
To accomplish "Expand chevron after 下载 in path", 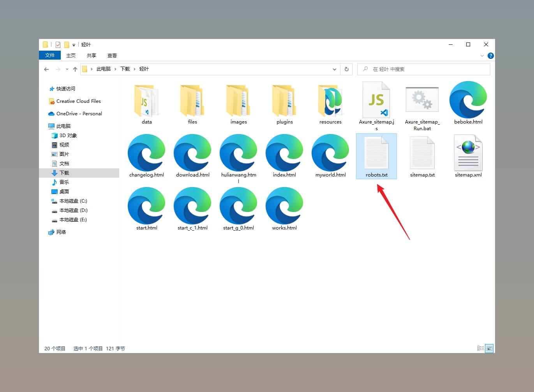I will (x=134, y=69).
